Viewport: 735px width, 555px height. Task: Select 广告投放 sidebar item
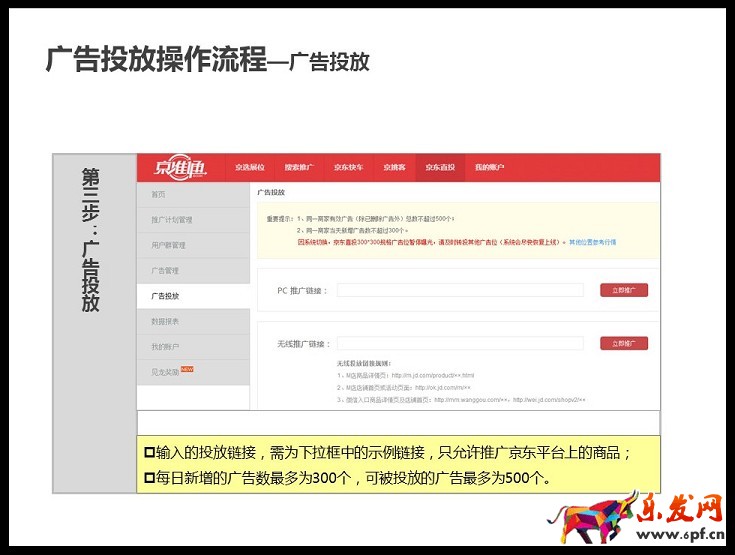[165, 296]
